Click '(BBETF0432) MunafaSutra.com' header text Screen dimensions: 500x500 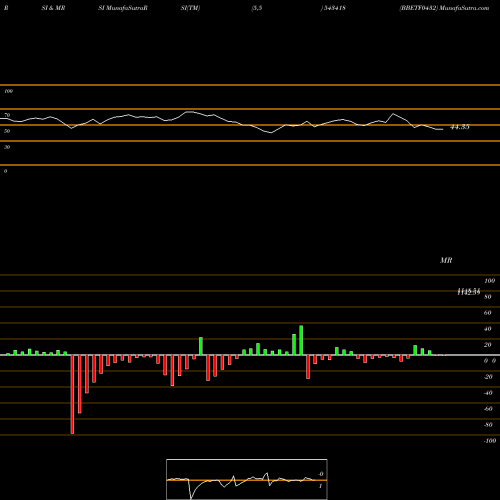pos(444,8)
